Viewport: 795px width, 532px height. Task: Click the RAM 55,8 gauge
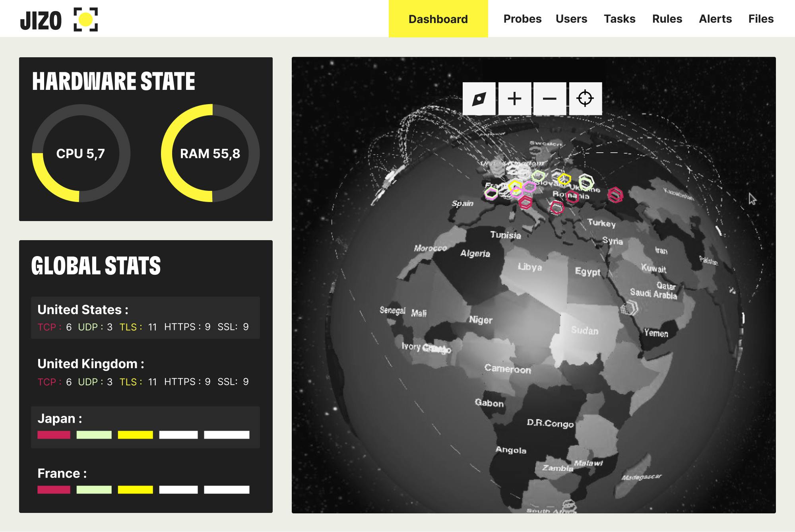tap(210, 153)
